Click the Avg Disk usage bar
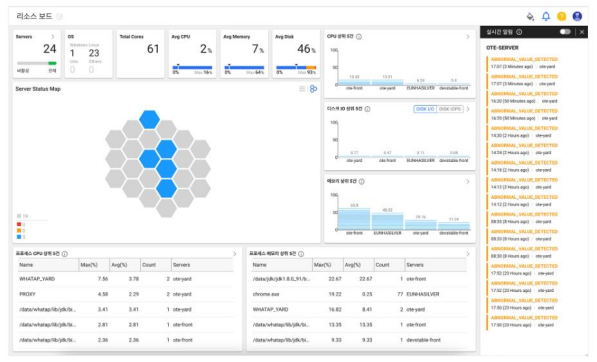Image resolution: width=597 pixels, height=362 pixels. click(296, 67)
